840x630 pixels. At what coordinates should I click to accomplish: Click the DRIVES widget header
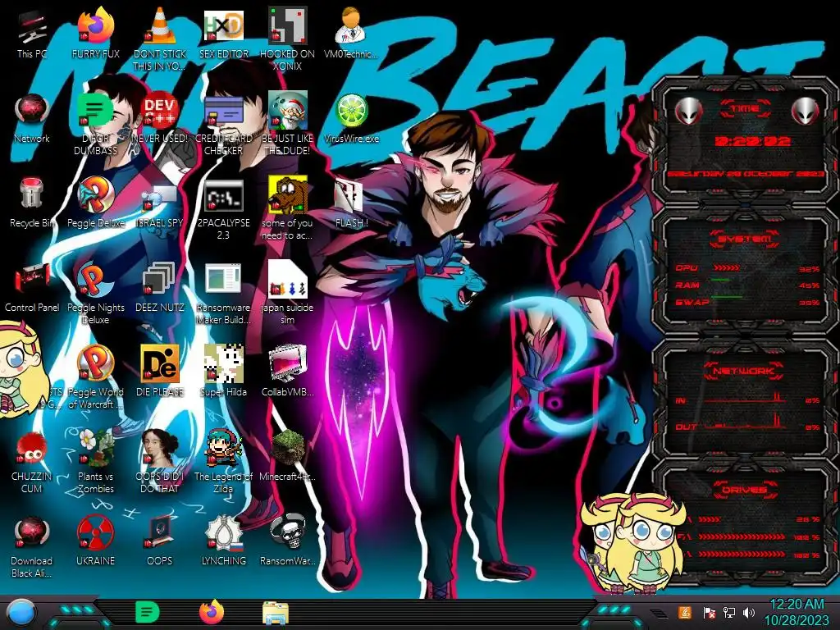[x=745, y=490]
